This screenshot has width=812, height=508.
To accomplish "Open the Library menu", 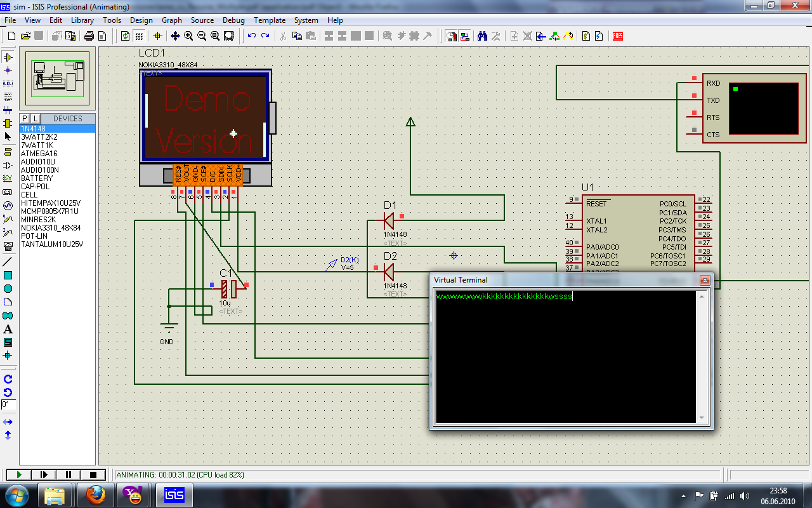I will [82, 20].
